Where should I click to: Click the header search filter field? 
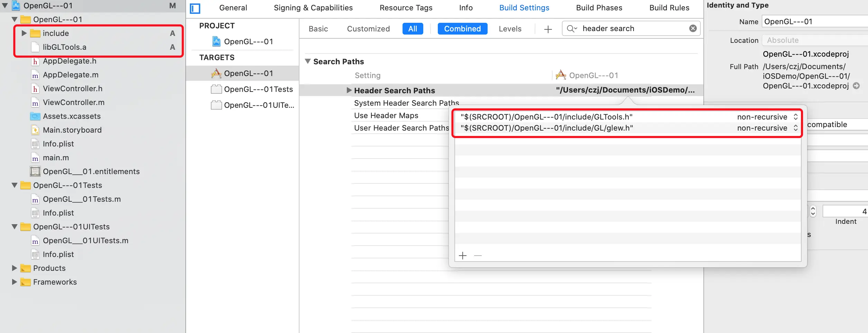tap(631, 28)
